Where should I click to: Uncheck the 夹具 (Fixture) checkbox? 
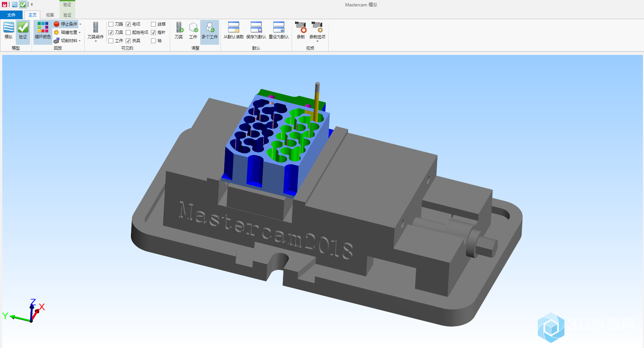coord(128,41)
